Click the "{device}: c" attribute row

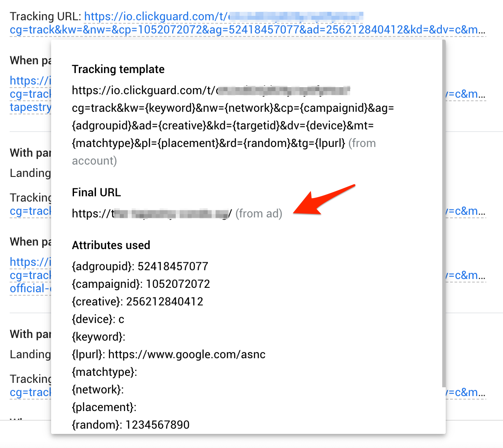click(98, 319)
